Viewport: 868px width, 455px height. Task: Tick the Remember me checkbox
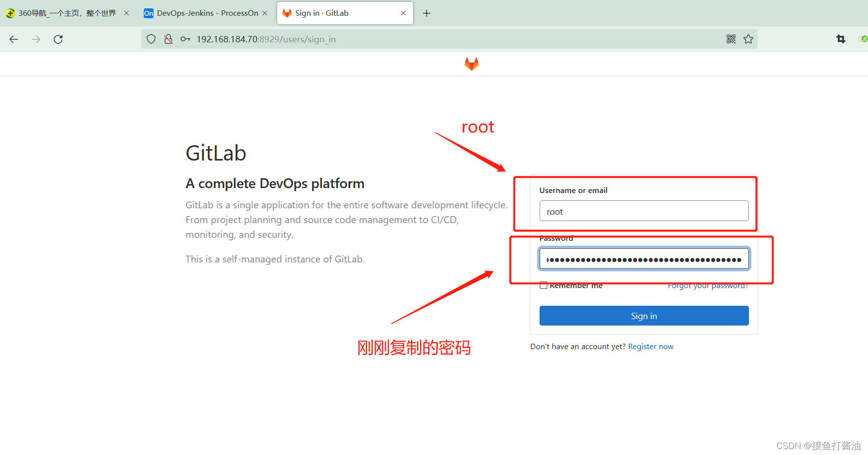tap(544, 285)
